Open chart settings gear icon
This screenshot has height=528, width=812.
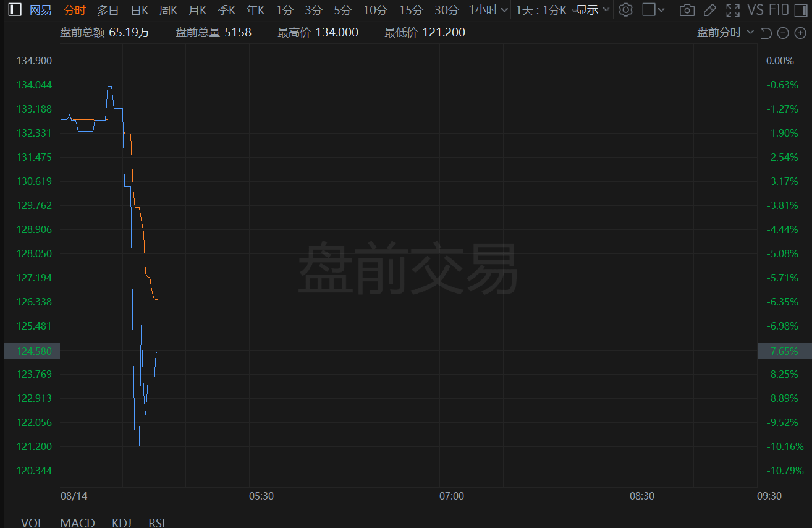pos(626,10)
